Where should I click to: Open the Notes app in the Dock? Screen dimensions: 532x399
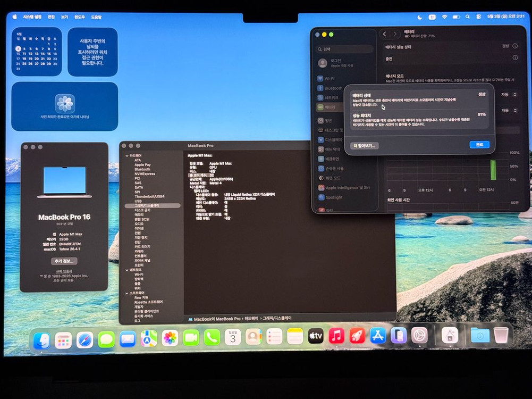click(x=295, y=336)
